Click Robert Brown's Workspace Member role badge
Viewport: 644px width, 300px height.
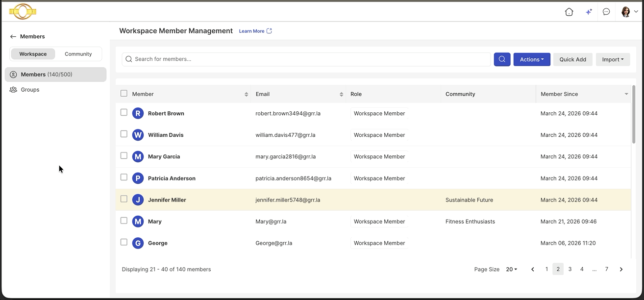tap(379, 113)
